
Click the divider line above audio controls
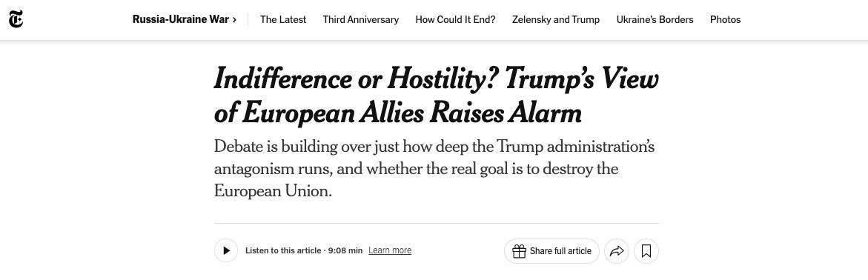click(436, 224)
